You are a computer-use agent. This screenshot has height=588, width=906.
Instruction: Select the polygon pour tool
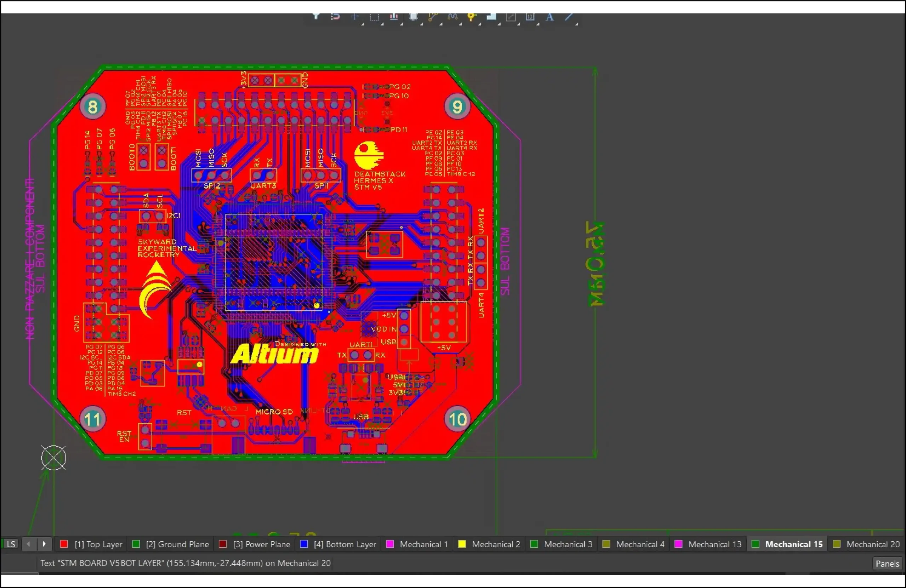(492, 17)
